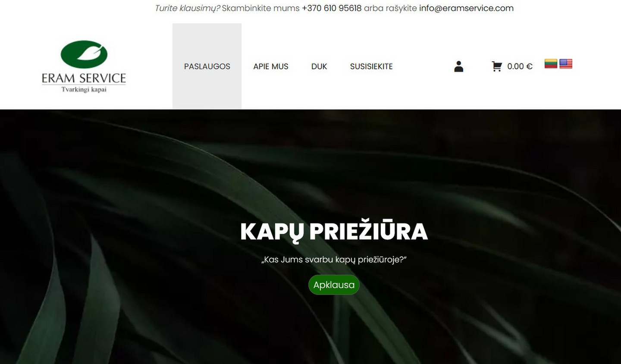Click the Skambinkite mums text

point(260,8)
